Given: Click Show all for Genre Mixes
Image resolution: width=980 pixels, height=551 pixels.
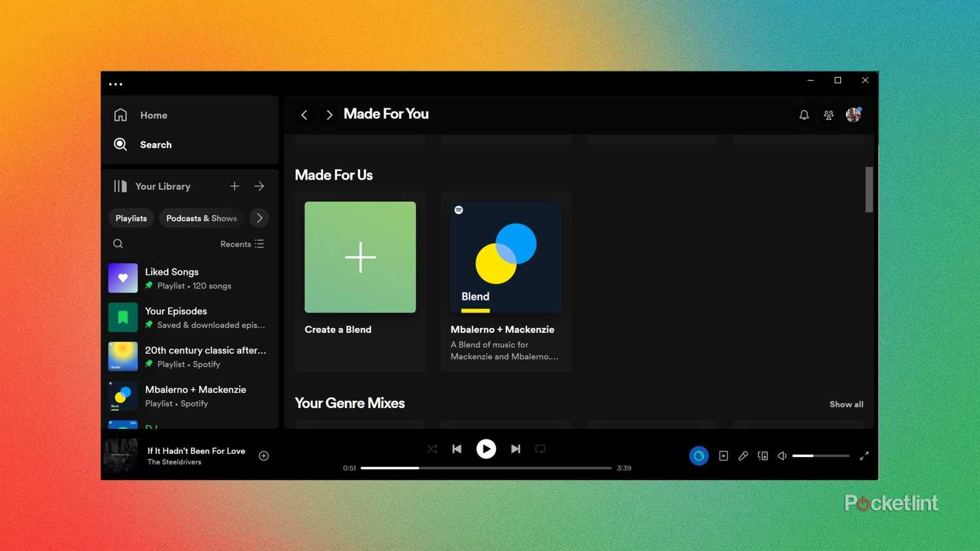Looking at the screenshot, I should tap(846, 404).
